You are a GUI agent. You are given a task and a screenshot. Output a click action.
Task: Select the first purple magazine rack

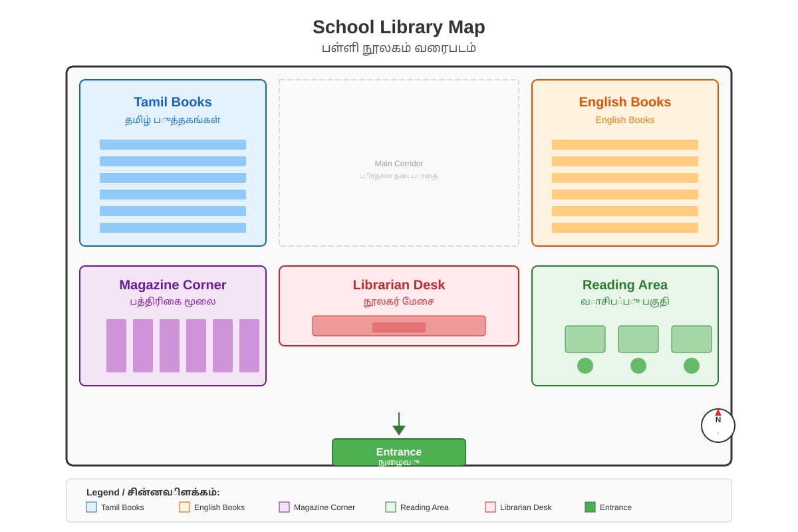[x=116, y=346]
